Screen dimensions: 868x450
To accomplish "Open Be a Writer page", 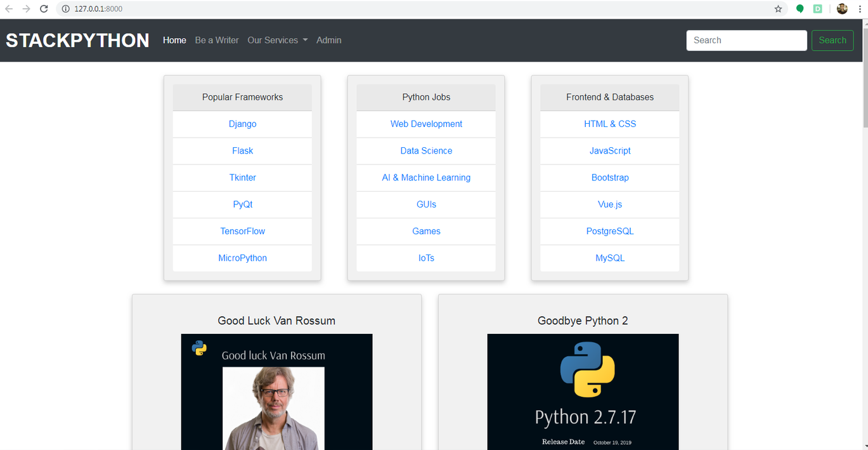I will tap(217, 40).
